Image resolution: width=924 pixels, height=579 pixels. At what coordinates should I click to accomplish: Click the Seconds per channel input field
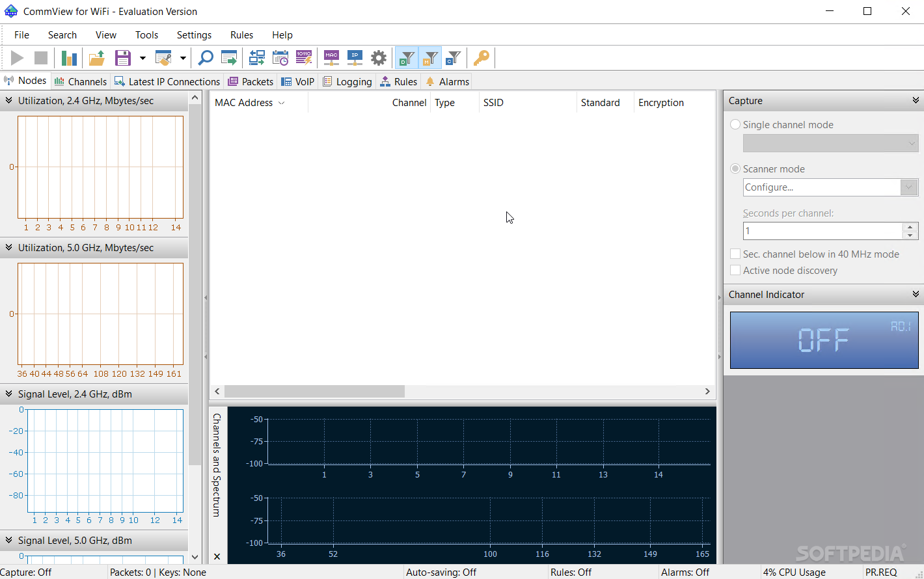[822, 231]
